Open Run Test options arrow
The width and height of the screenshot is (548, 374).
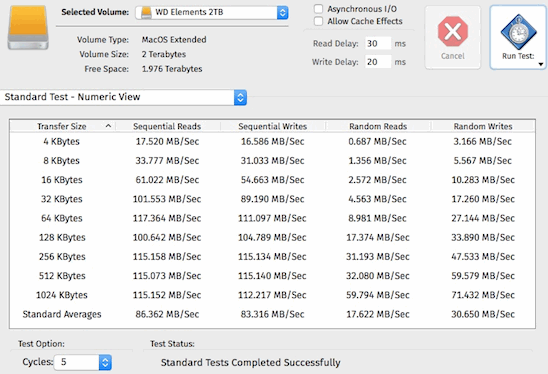point(541,64)
